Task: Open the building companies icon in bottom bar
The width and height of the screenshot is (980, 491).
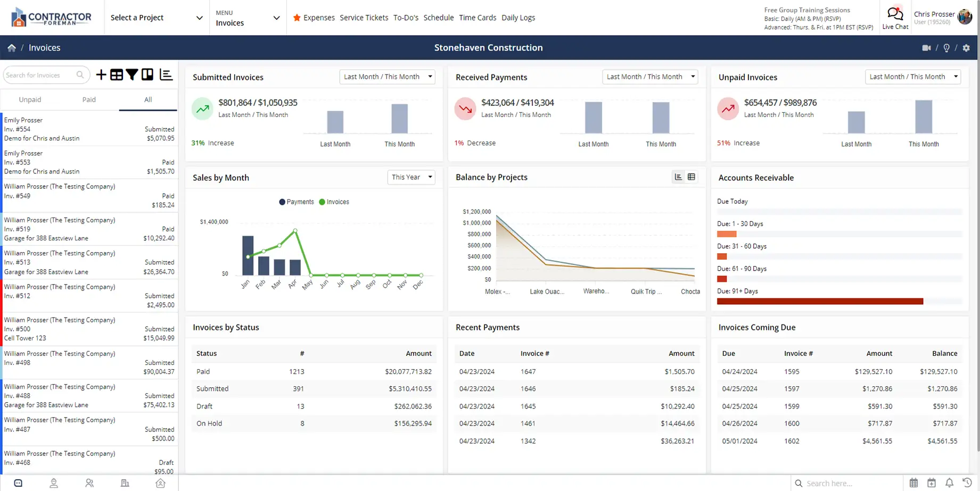Action: coord(125,483)
